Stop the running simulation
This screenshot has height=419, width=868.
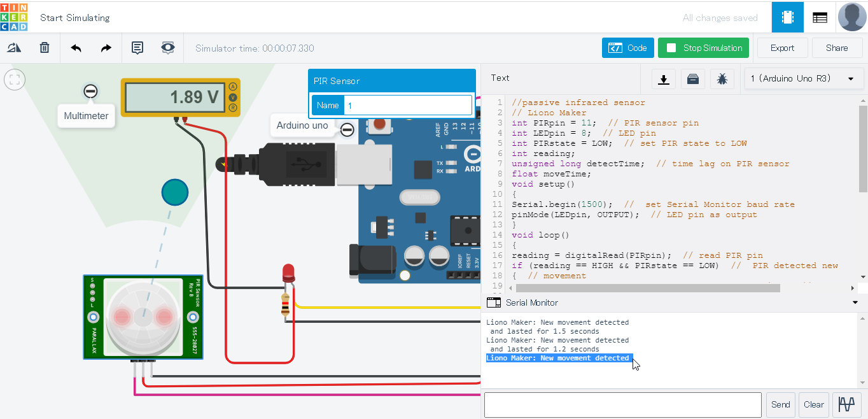click(x=703, y=47)
